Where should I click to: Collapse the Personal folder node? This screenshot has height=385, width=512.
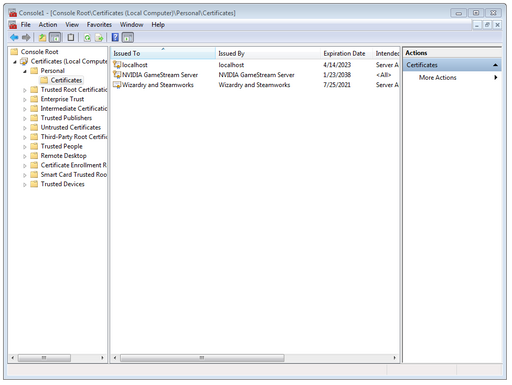(x=25, y=71)
